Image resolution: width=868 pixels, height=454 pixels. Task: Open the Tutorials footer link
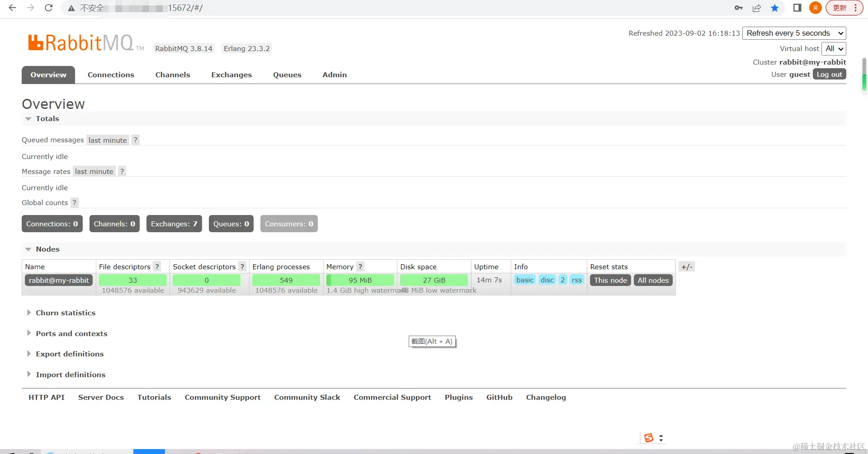point(154,397)
